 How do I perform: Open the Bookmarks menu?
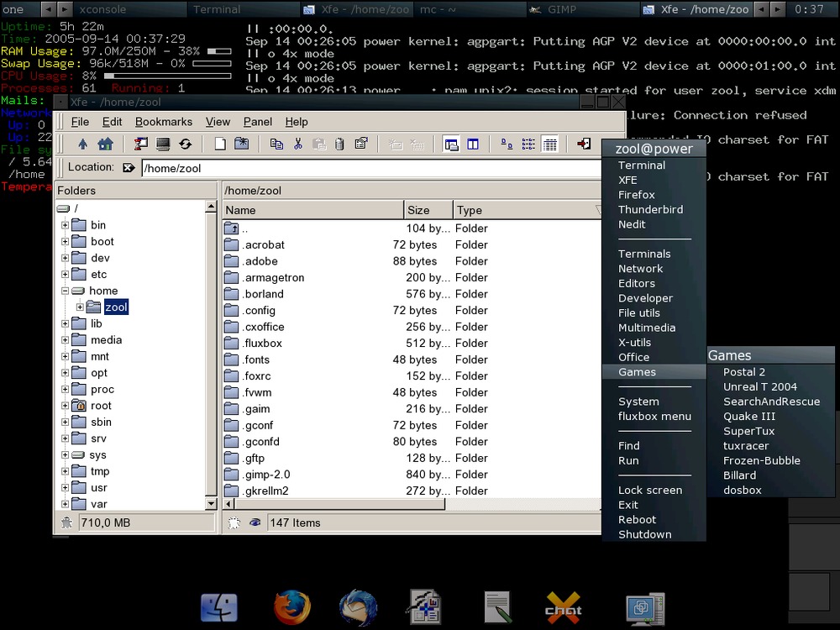point(164,122)
